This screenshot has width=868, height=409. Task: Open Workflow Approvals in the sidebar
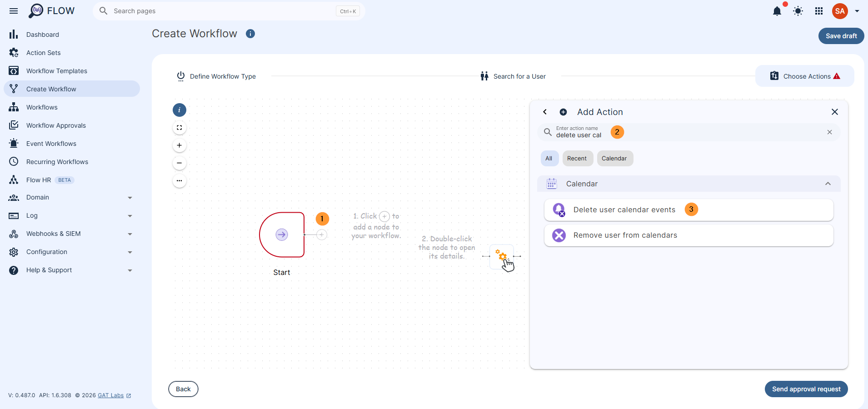(72, 125)
